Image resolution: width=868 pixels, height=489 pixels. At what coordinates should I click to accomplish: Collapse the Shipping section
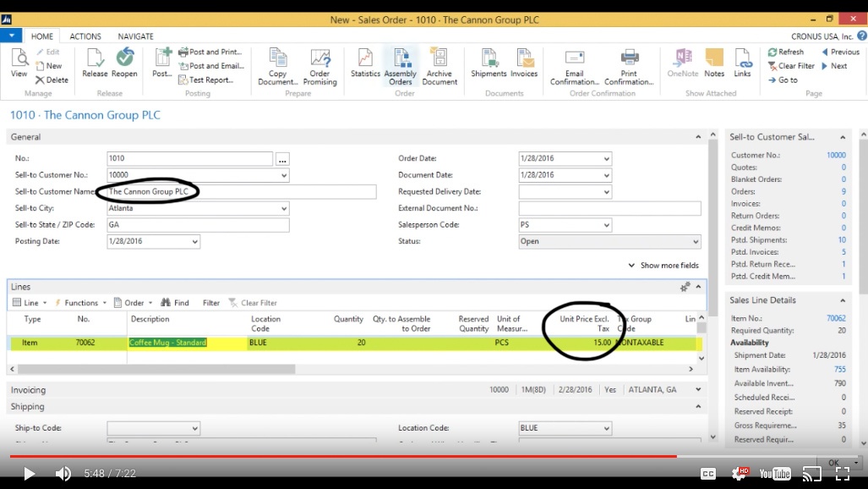point(698,406)
